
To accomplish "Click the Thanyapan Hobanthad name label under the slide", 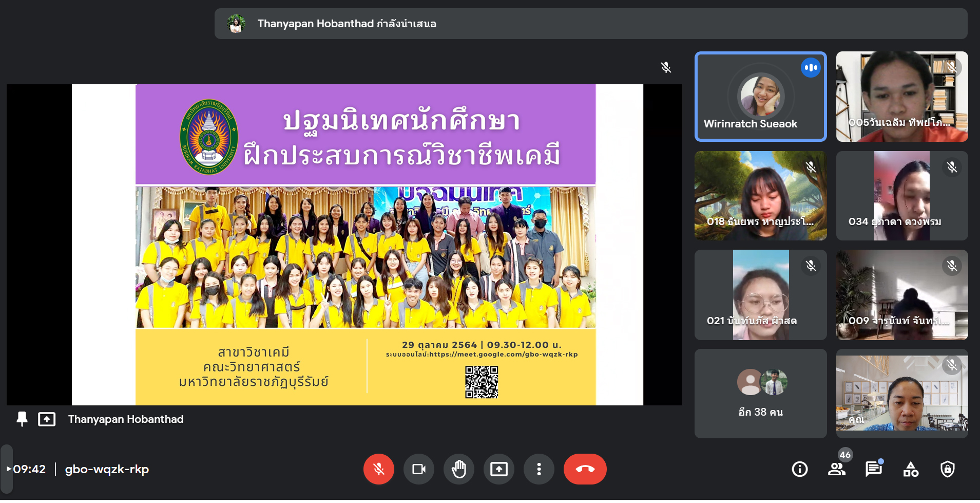I will 126,419.
